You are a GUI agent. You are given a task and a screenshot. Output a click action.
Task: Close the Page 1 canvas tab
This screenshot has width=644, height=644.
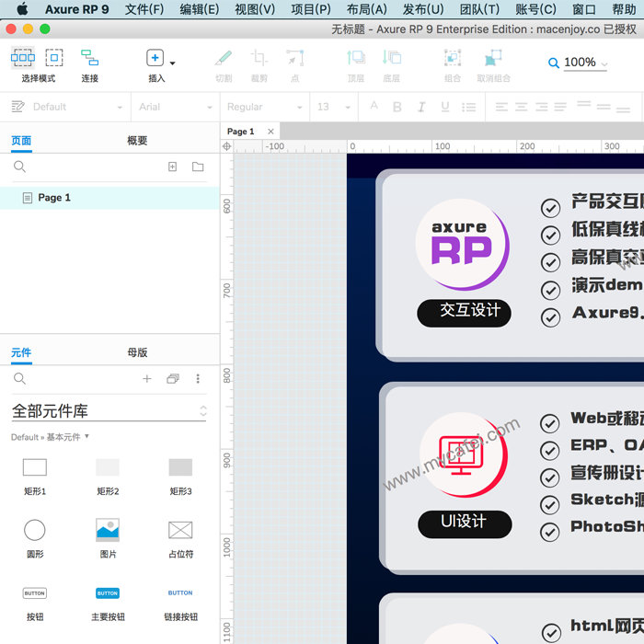pyautogui.click(x=270, y=132)
